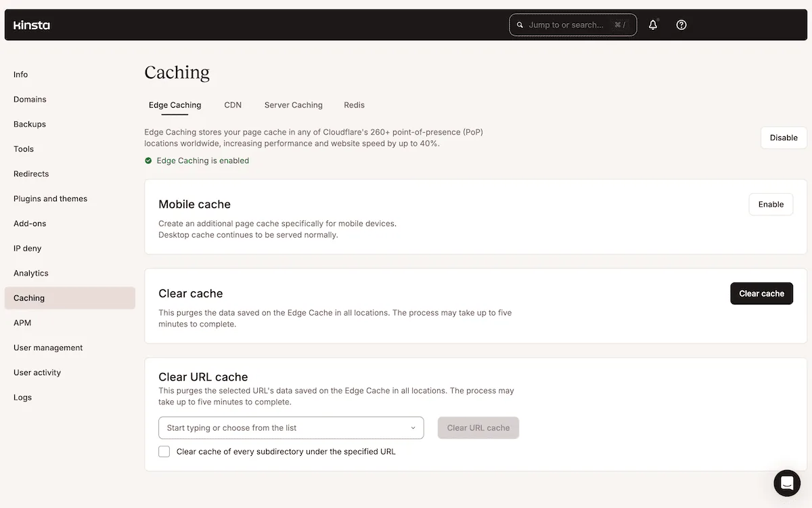Open the APM sidebar item
Viewport: 812px width, 508px height.
click(x=22, y=323)
